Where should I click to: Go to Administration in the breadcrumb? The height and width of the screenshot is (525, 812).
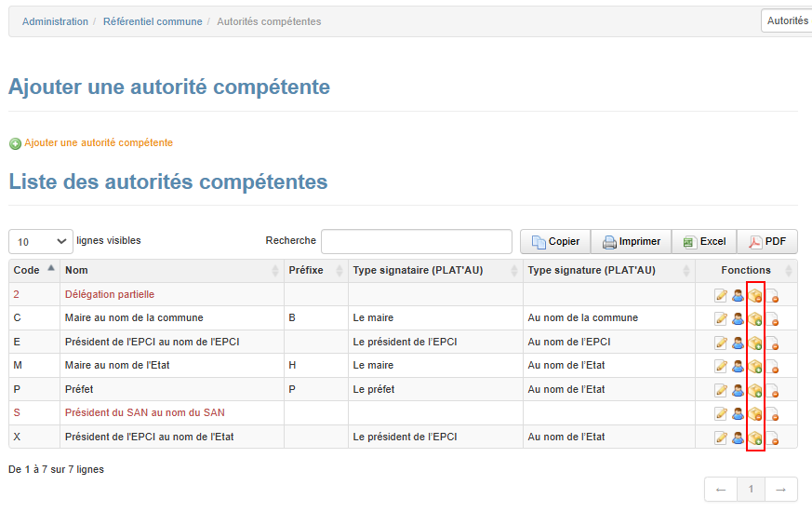(55, 21)
